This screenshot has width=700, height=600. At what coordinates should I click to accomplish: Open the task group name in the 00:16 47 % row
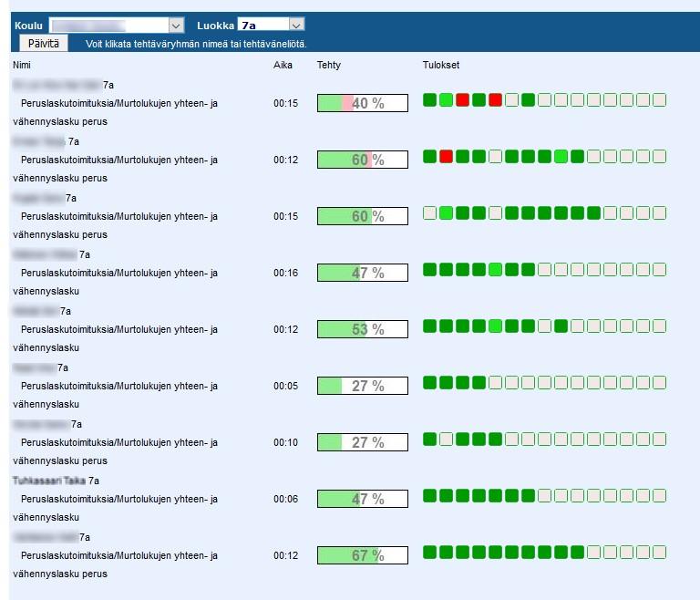[115, 282]
